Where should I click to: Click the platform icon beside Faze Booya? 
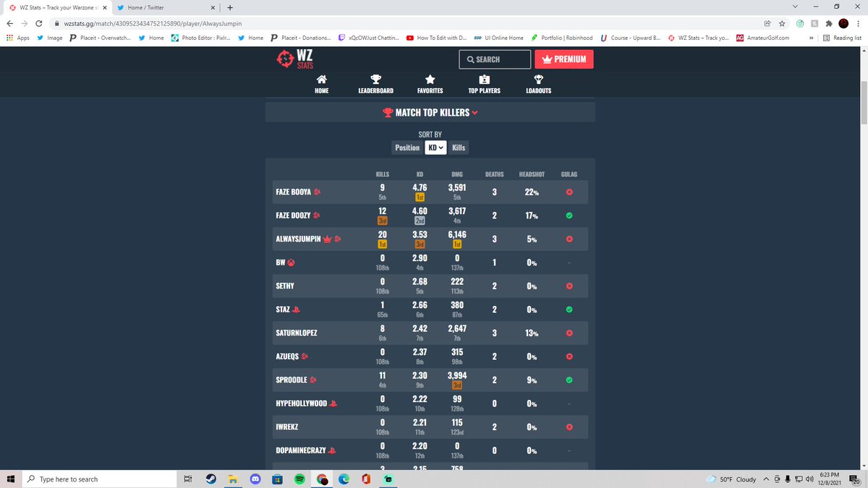coord(318,192)
